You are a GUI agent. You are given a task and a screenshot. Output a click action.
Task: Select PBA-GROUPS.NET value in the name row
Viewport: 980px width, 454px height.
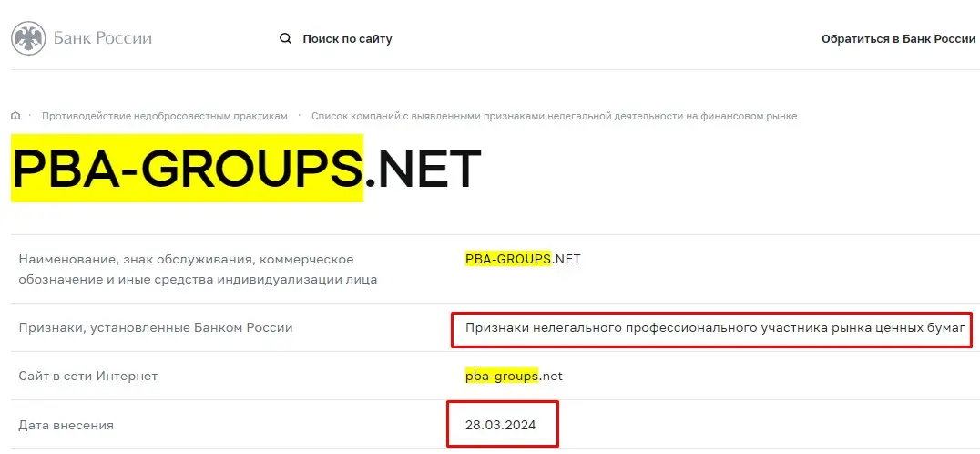pyautogui.click(x=522, y=259)
